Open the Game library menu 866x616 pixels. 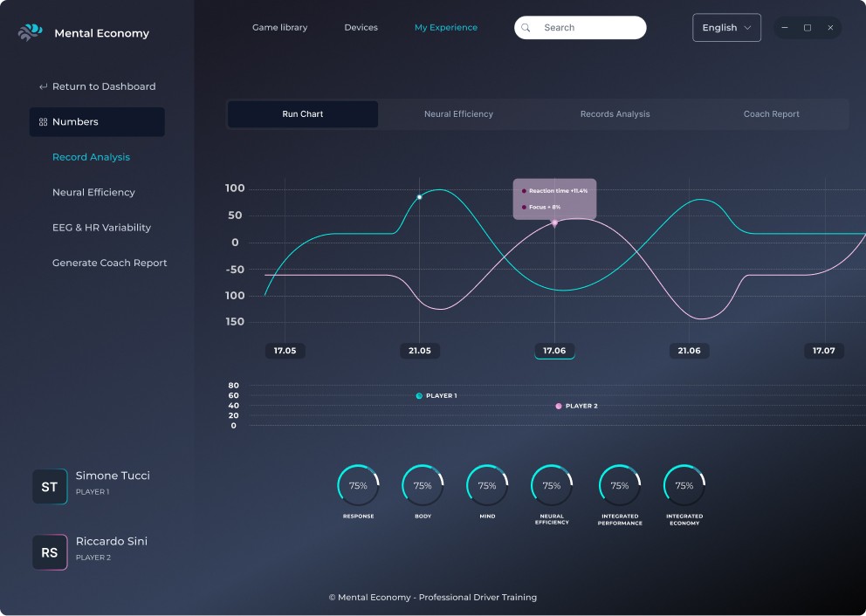click(280, 28)
